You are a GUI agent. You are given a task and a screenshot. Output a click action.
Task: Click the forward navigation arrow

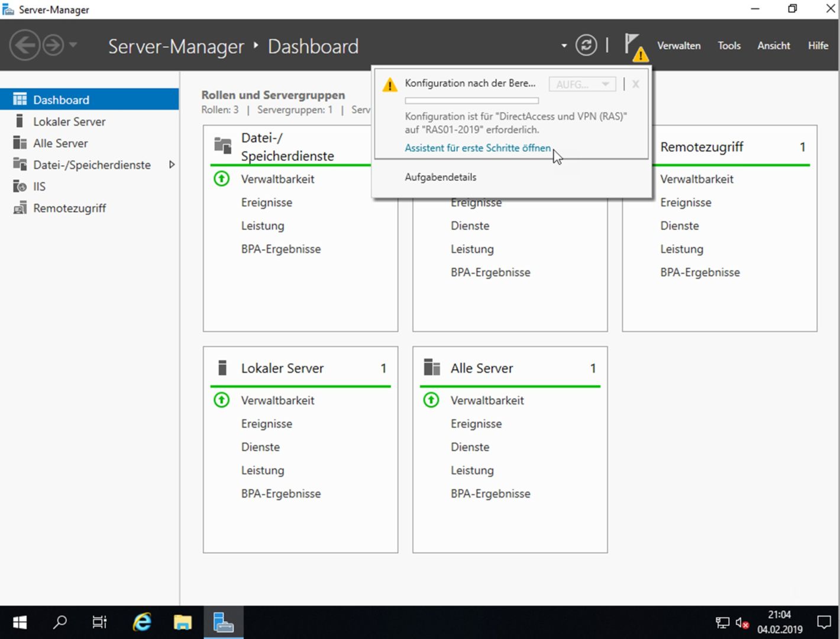(x=53, y=45)
